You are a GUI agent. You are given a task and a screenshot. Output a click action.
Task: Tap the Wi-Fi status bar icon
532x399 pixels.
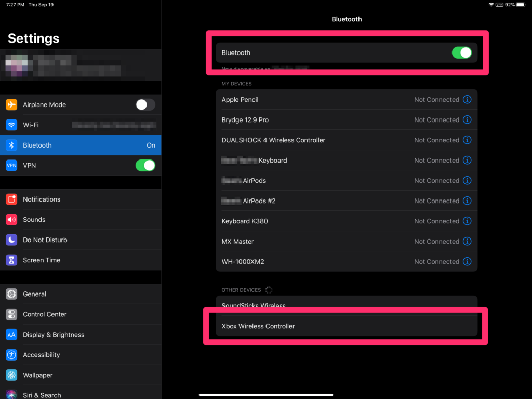[491, 5]
